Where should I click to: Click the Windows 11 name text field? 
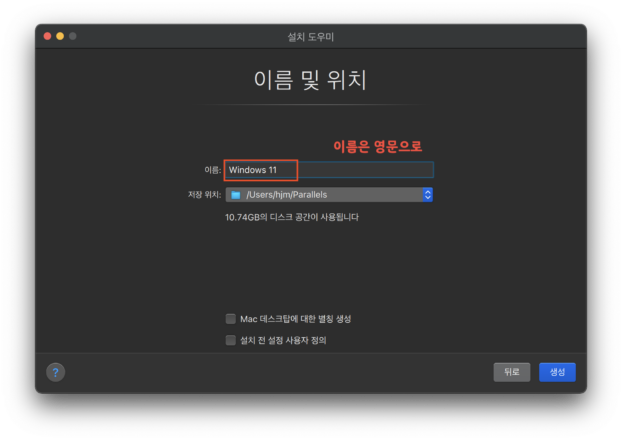[x=261, y=170]
